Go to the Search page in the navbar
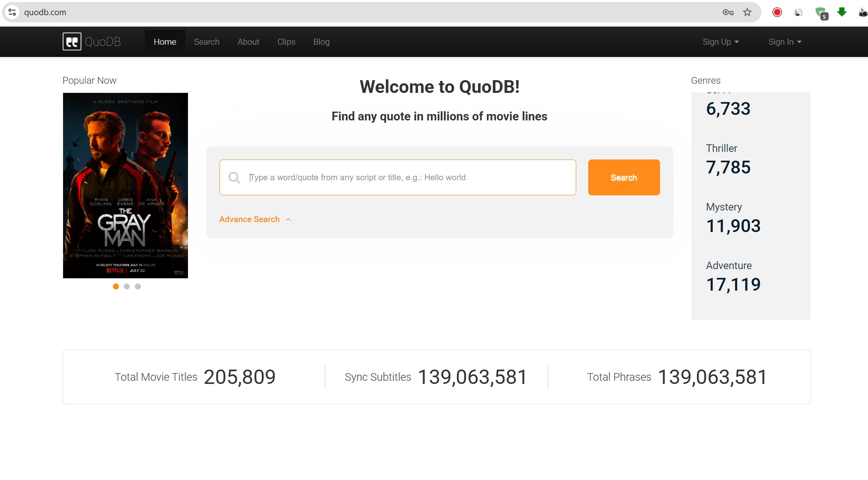The height and width of the screenshot is (480, 868). [207, 42]
